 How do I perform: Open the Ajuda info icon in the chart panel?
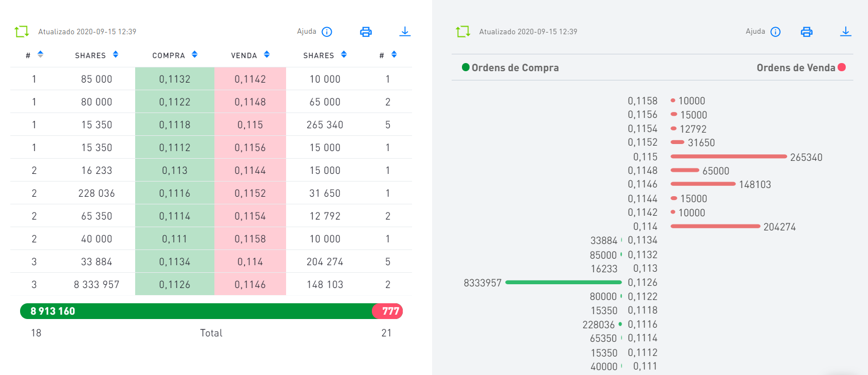[776, 32]
